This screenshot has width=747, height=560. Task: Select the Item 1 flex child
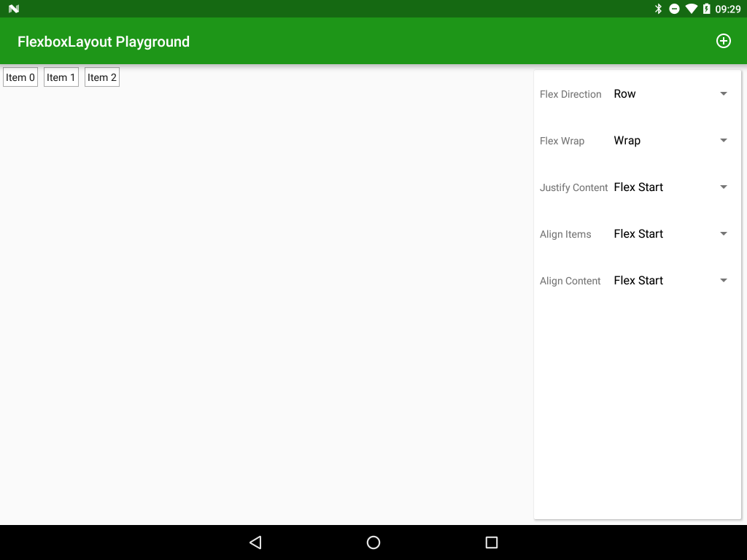click(x=61, y=77)
